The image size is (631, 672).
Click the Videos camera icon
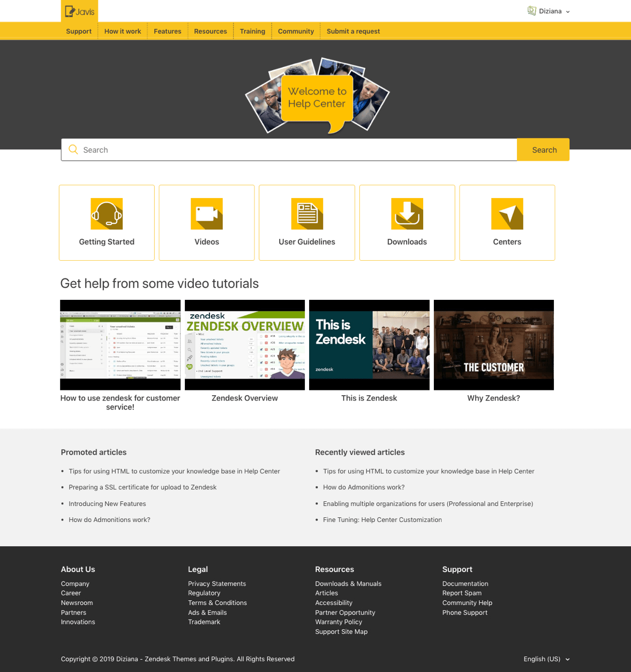tap(207, 214)
